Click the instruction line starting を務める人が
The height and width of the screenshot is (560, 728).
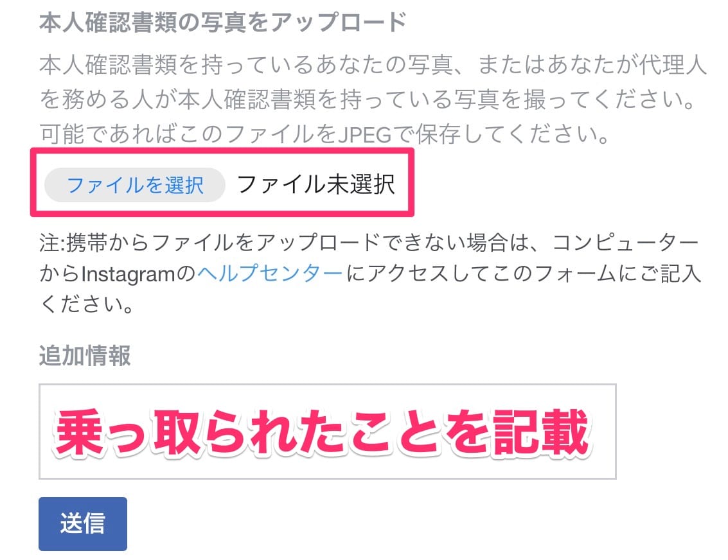click(367, 100)
